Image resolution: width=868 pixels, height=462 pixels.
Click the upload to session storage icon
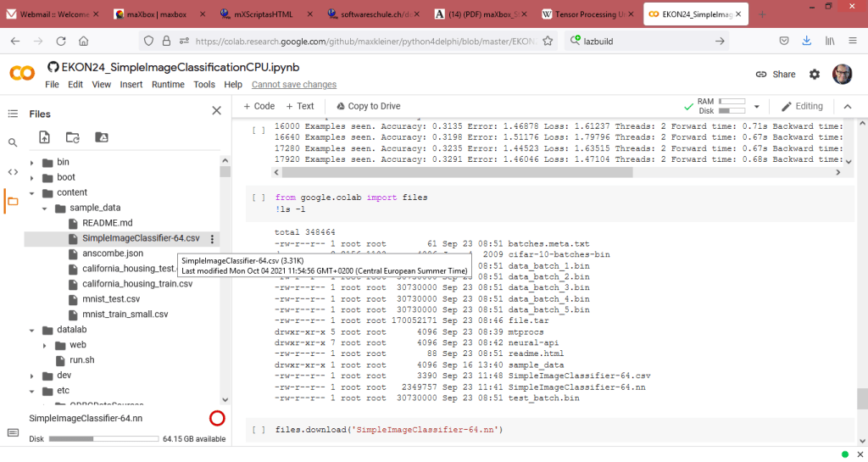45,137
